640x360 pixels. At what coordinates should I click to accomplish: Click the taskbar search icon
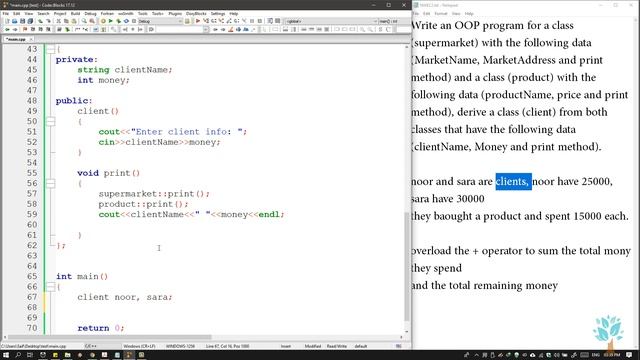click(18, 355)
